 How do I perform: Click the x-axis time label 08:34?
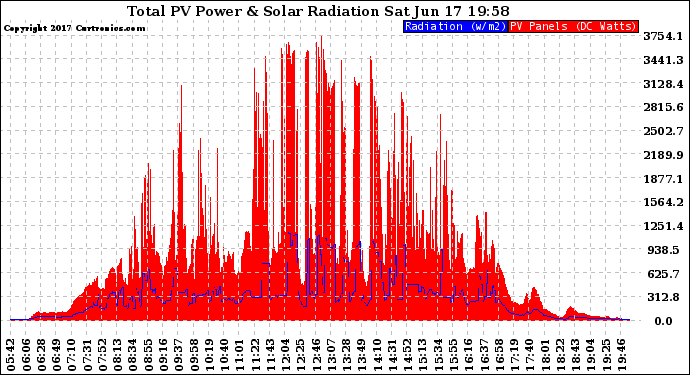click(133, 355)
